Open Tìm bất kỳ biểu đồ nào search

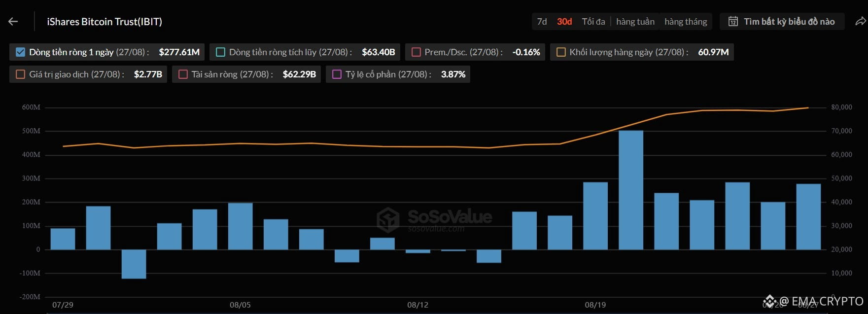(x=782, y=22)
